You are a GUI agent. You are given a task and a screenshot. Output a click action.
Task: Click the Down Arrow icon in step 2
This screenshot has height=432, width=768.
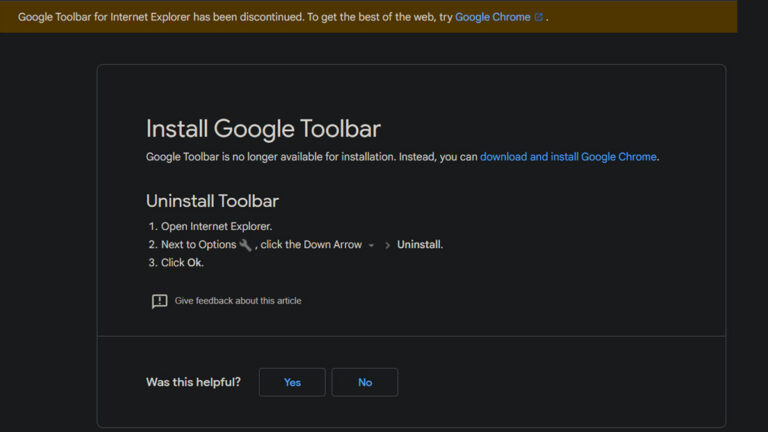pyautogui.click(x=371, y=245)
